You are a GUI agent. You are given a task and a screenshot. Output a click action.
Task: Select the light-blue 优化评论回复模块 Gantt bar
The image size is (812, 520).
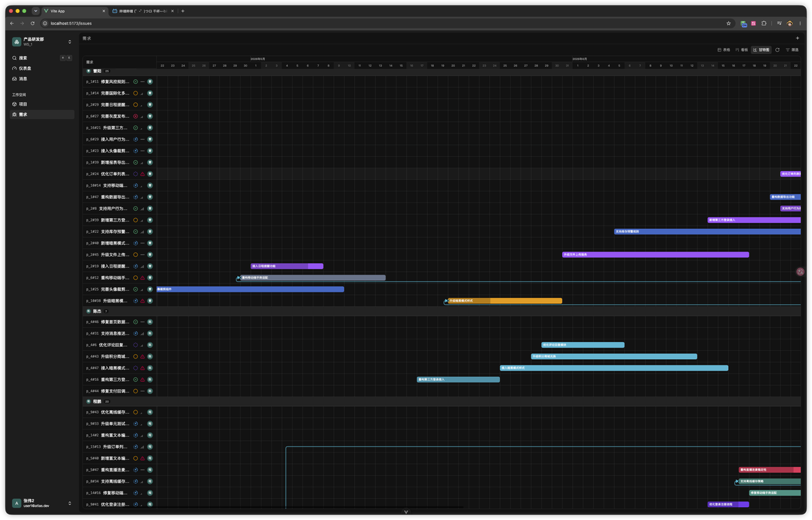point(583,345)
